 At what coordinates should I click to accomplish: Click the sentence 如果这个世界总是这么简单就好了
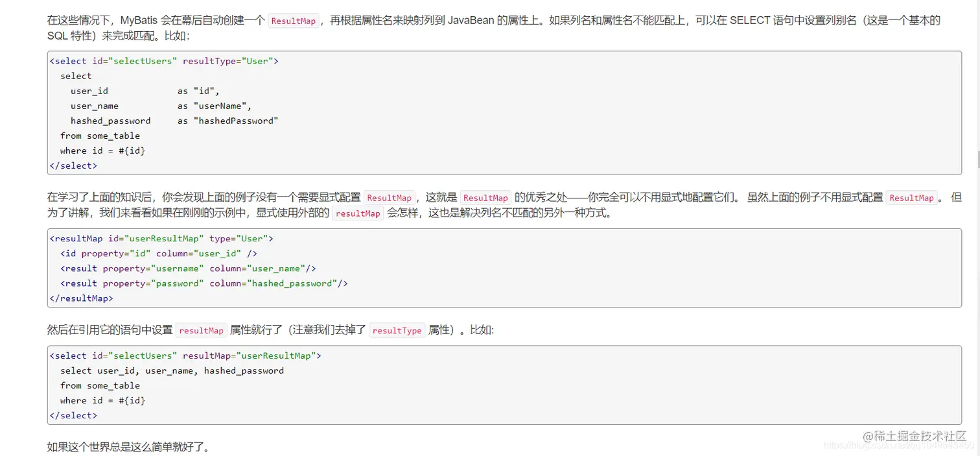point(128,447)
